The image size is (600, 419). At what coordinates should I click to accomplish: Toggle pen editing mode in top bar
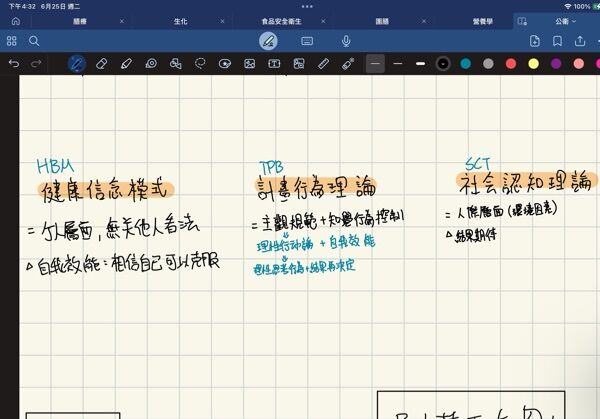point(267,41)
